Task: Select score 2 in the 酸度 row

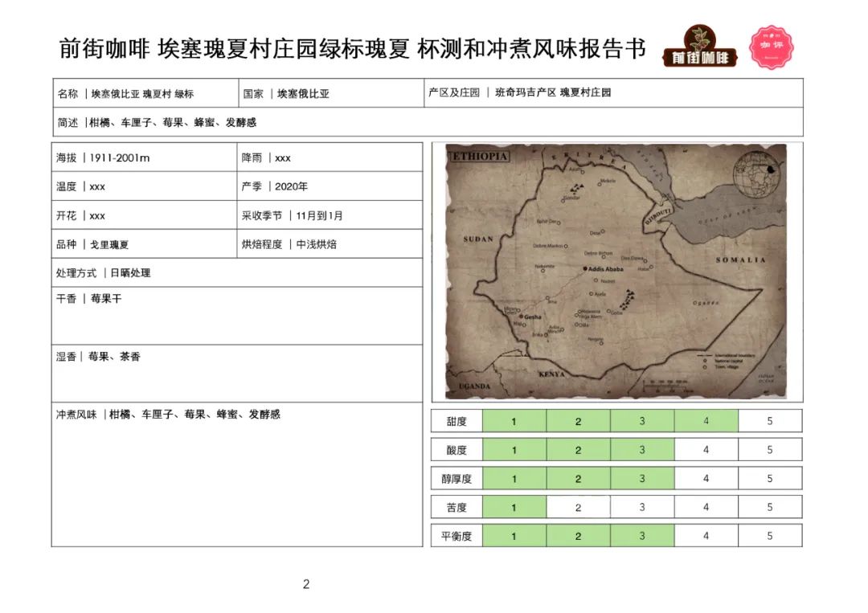Action: point(578,450)
